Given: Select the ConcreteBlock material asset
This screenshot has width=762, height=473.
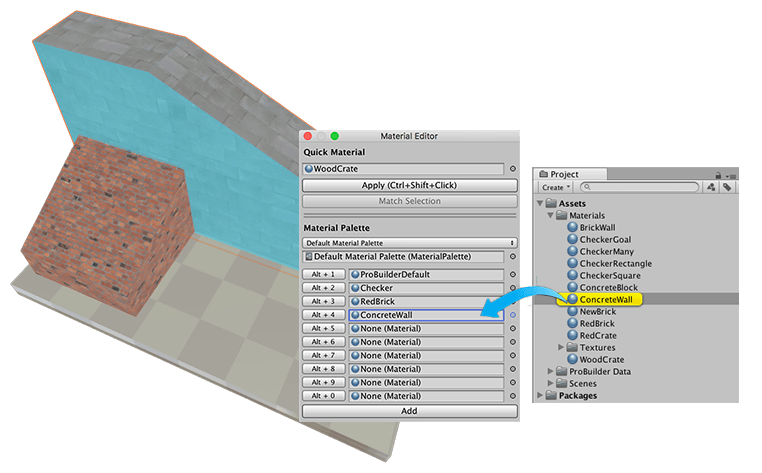Looking at the screenshot, I should [x=603, y=287].
